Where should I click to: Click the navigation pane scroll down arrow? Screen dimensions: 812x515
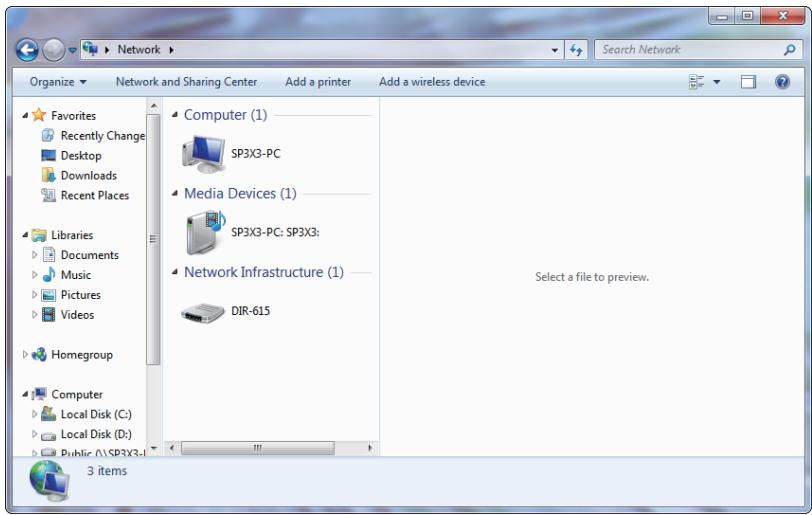153,448
